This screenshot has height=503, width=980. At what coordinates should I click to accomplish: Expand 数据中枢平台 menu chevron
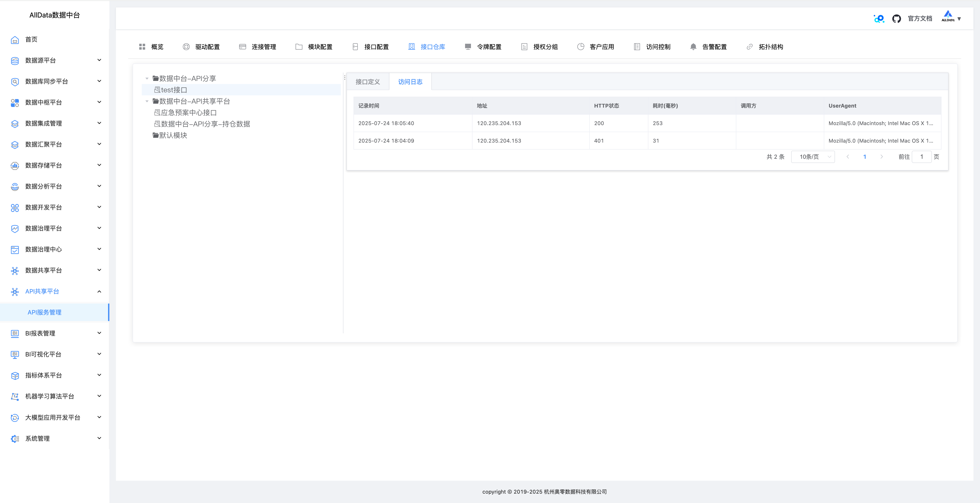[99, 102]
